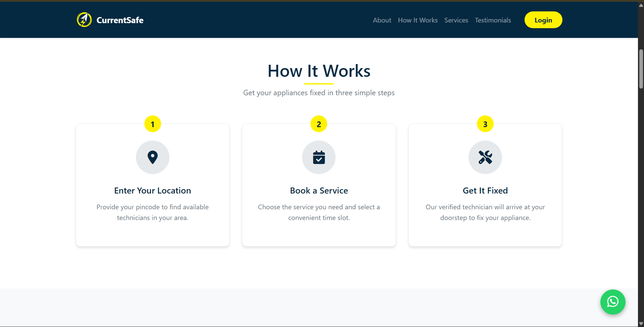Click the scrollbar down arrow

[641, 323]
